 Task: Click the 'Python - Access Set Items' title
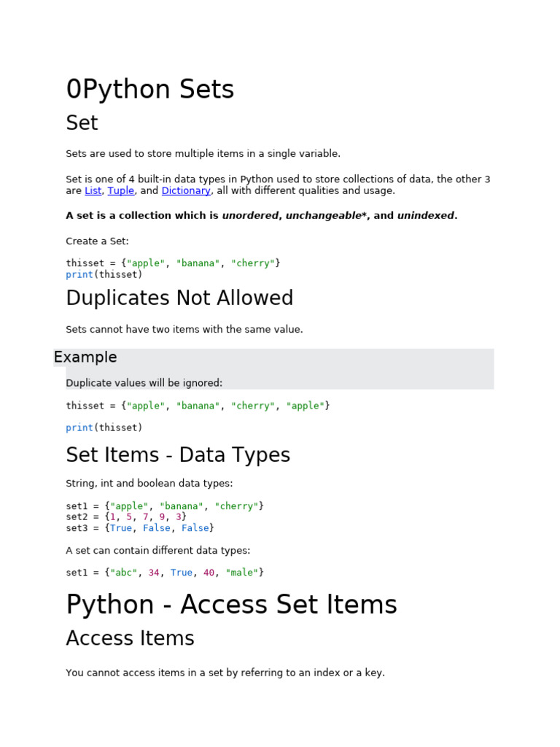point(231,605)
